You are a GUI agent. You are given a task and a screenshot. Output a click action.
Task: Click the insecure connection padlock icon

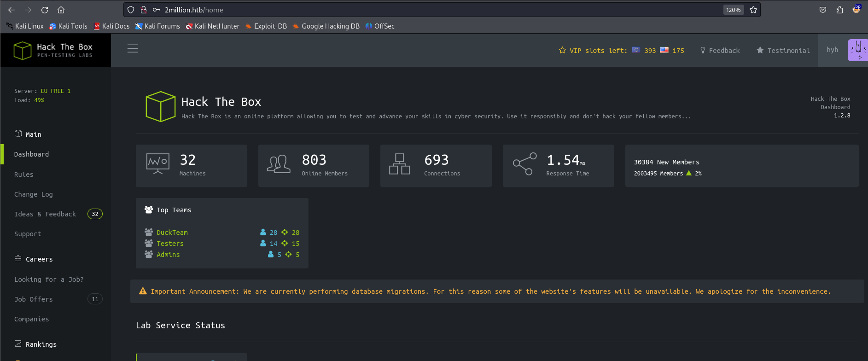click(x=144, y=10)
